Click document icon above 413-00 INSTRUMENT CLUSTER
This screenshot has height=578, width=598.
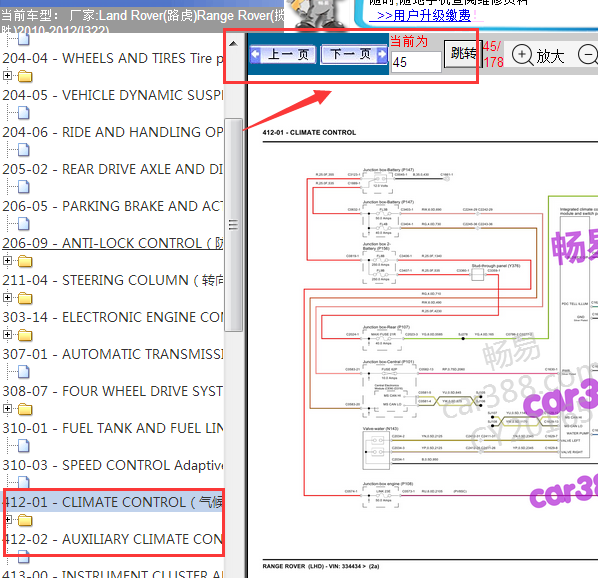coord(24,557)
